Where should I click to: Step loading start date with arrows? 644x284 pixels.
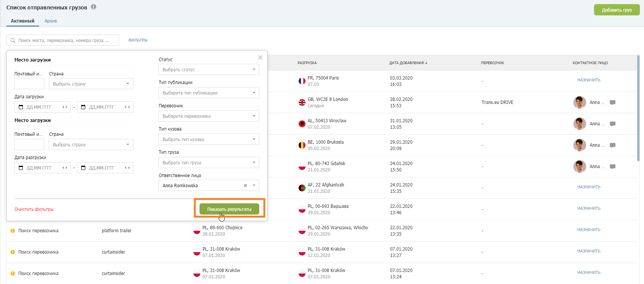pos(65,107)
